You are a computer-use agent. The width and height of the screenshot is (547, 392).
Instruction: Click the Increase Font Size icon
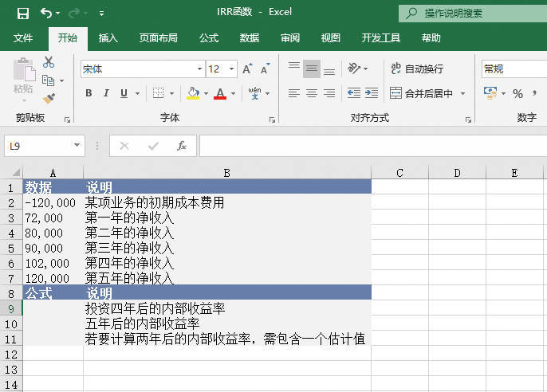pyautogui.click(x=247, y=69)
